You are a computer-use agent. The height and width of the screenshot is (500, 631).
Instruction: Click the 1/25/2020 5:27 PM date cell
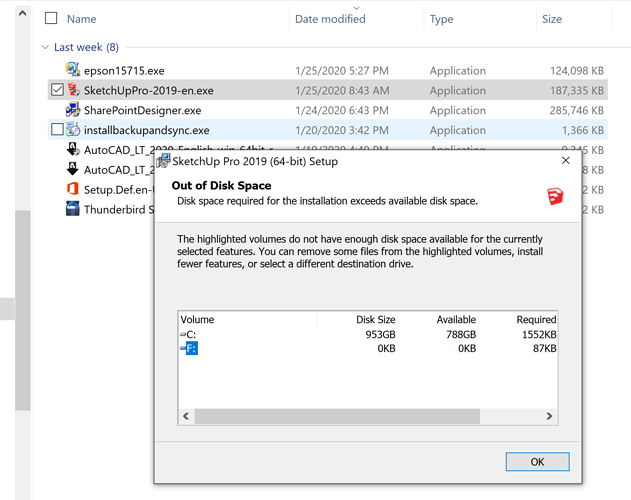click(342, 71)
